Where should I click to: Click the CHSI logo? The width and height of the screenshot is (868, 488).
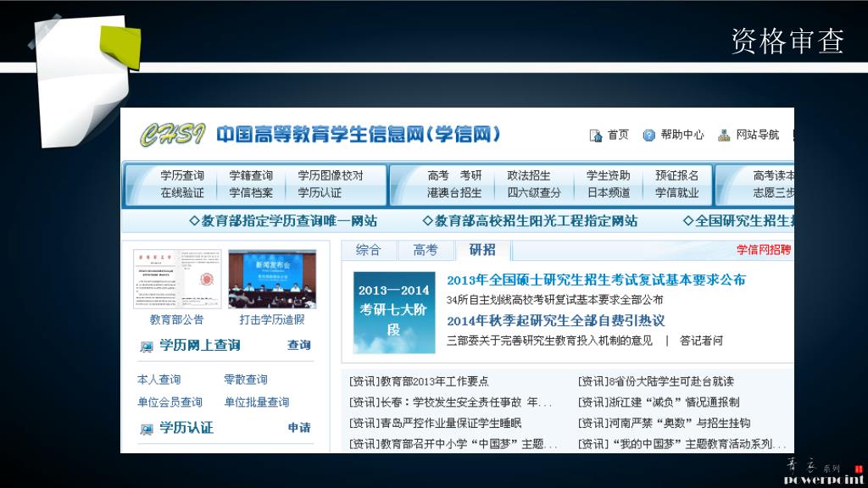(x=172, y=135)
